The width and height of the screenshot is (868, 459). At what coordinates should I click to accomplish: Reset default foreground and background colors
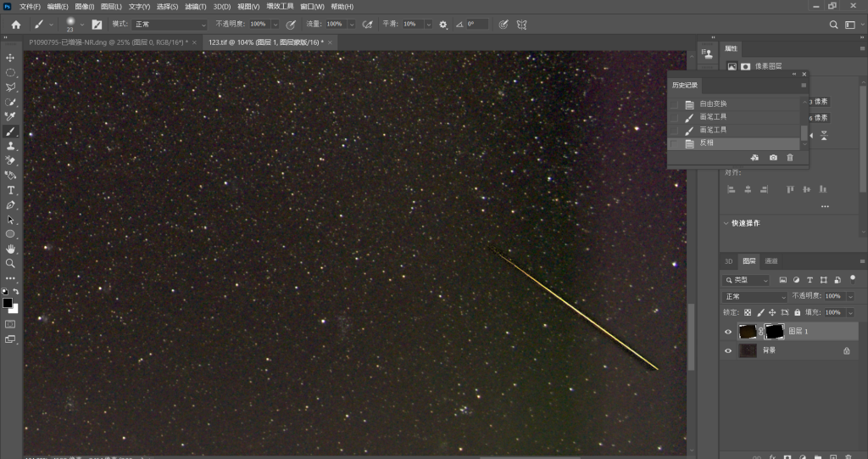pos(4,291)
